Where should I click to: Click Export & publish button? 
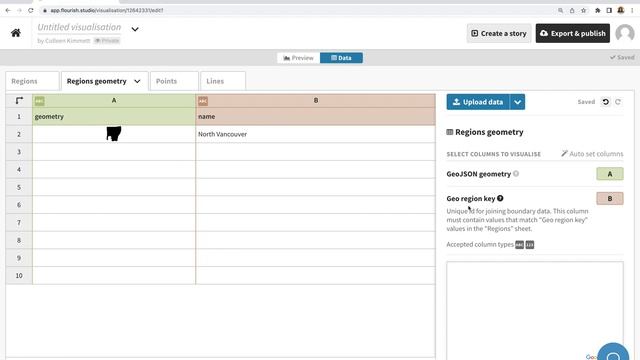(x=573, y=33)
